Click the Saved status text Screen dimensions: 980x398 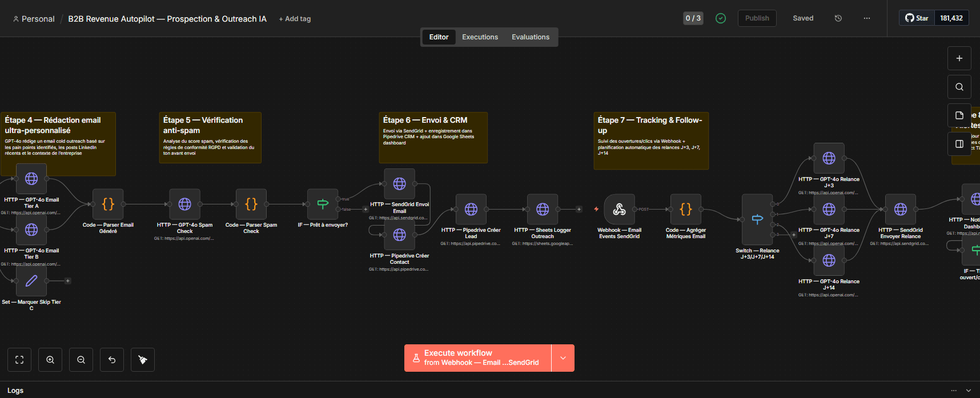click(x=803, y=18)
